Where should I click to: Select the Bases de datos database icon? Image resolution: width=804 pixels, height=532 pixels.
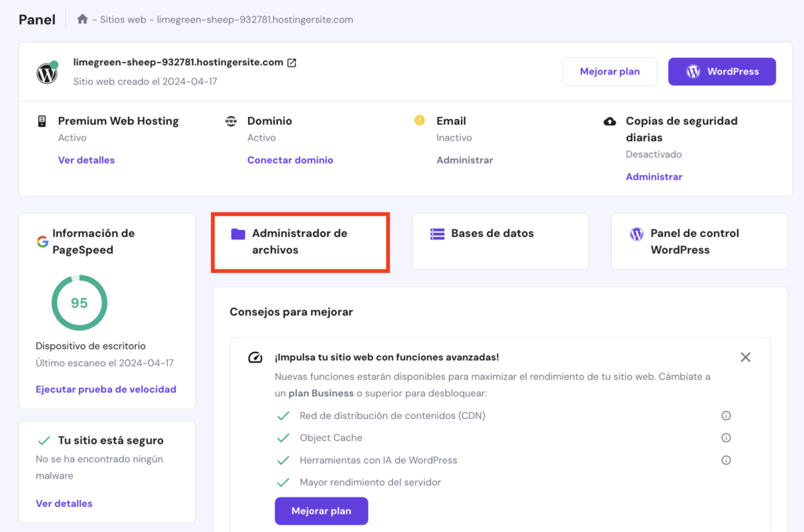[436, 233]
